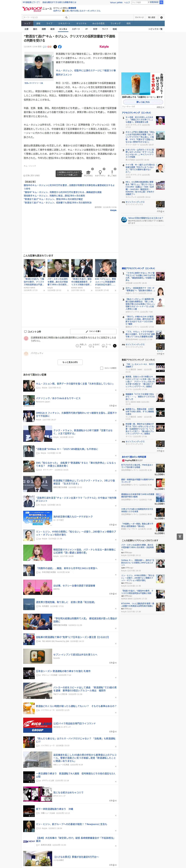The height and width of the screenshot is (868, 186).
Task: Open 長崎 大石知事の架空貸し付け article
Action: click(x=76, y=839)
